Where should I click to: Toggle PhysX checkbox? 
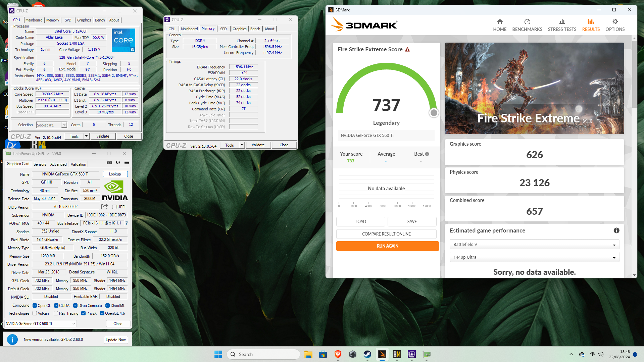[83, 313]
